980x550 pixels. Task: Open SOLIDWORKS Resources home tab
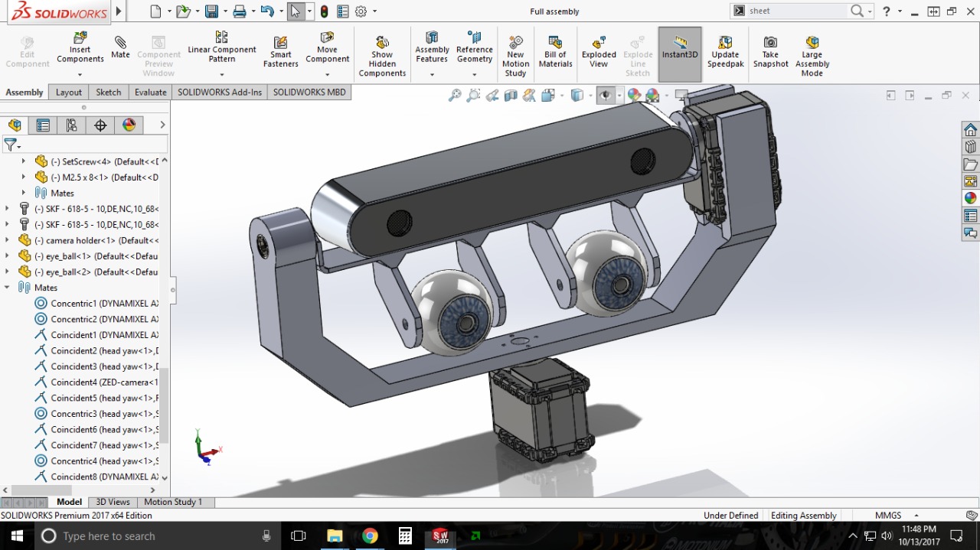tap(970, 129)
